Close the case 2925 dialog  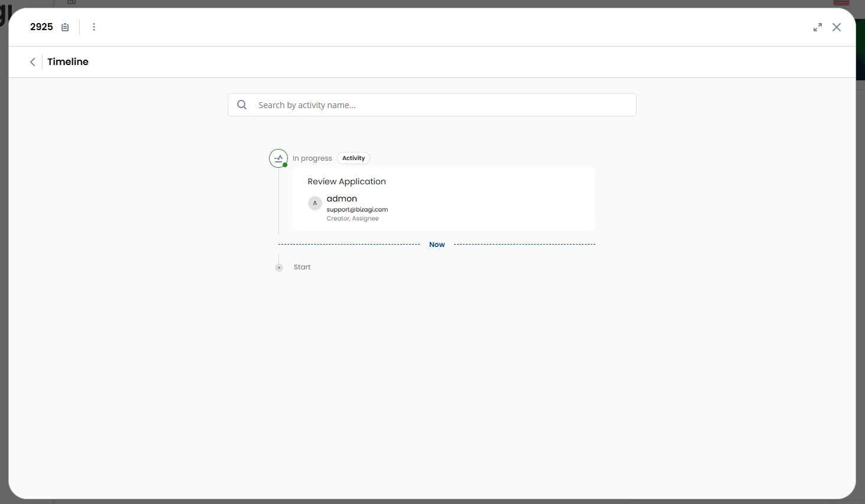coord(836,27)
